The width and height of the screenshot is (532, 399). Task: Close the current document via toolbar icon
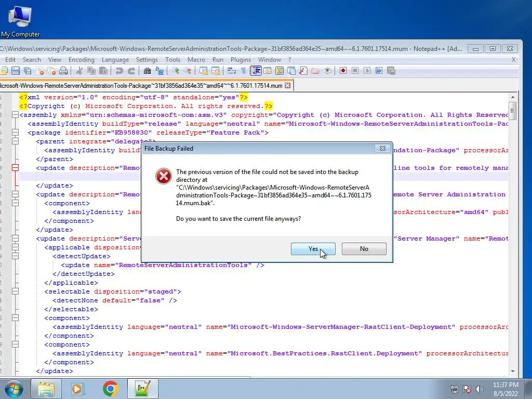click(x=39, y=71)
